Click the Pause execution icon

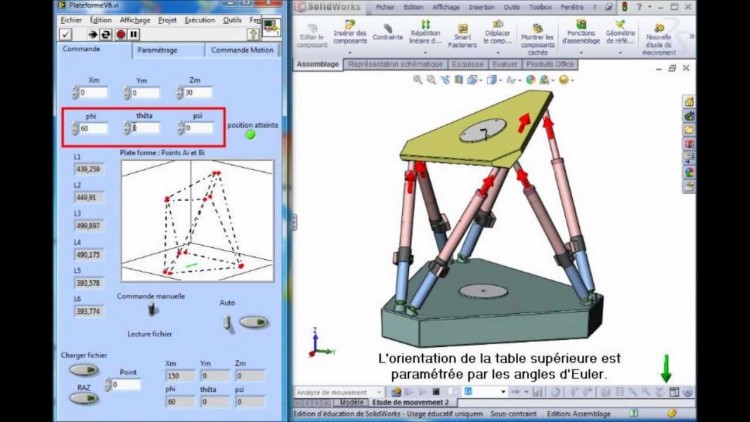pos(134,34)
